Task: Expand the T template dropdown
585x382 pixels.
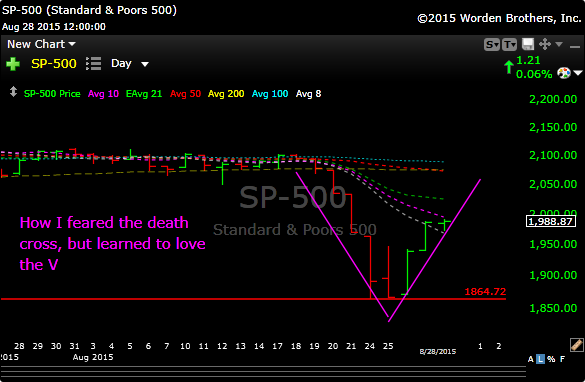Action: (x=509, y=45)
